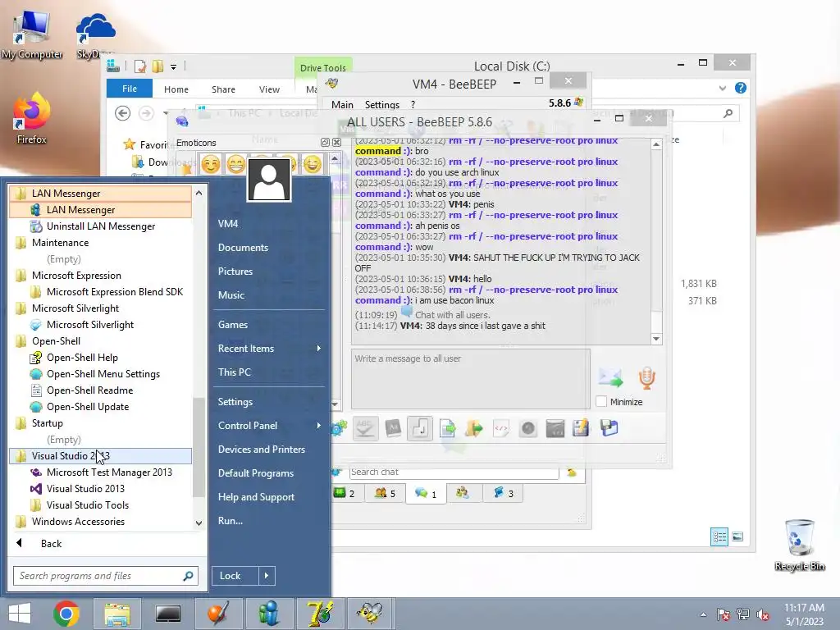Image resolution: width=840 pixels, height=630 pixels.
Task: Send a folder using folder arrow icon
Action: click(474, 428)
